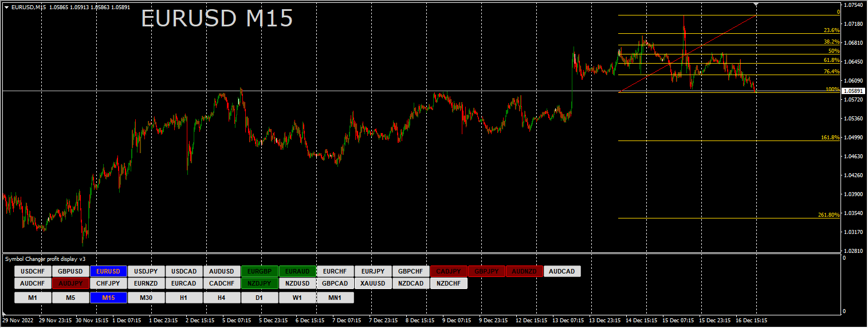Change symbol to AUDCAD
Viewport: 868px width, 328px height.
562,271
